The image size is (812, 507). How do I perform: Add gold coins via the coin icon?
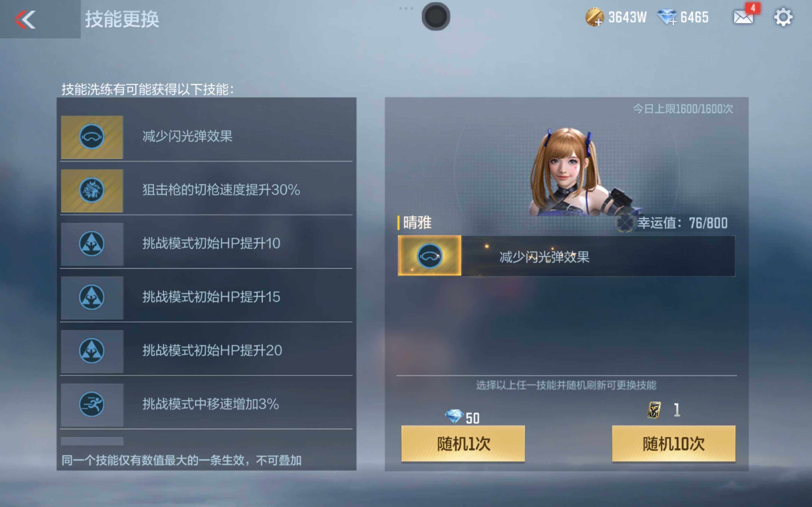click(595, 17)
